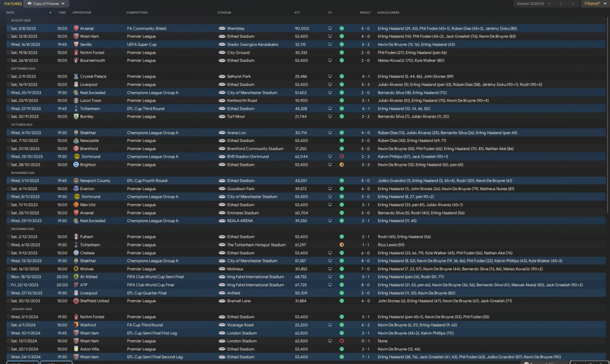610x364 pixels.
Task: Sort by the Opposition column header
Action: pyautogui.click(x=82, y=12)
